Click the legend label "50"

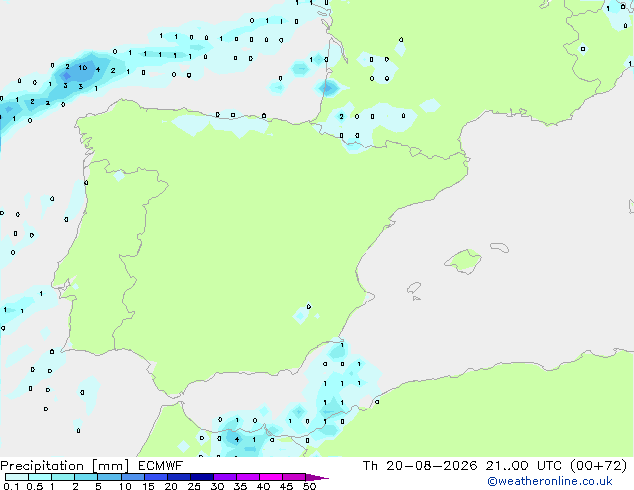click(309, 486)
